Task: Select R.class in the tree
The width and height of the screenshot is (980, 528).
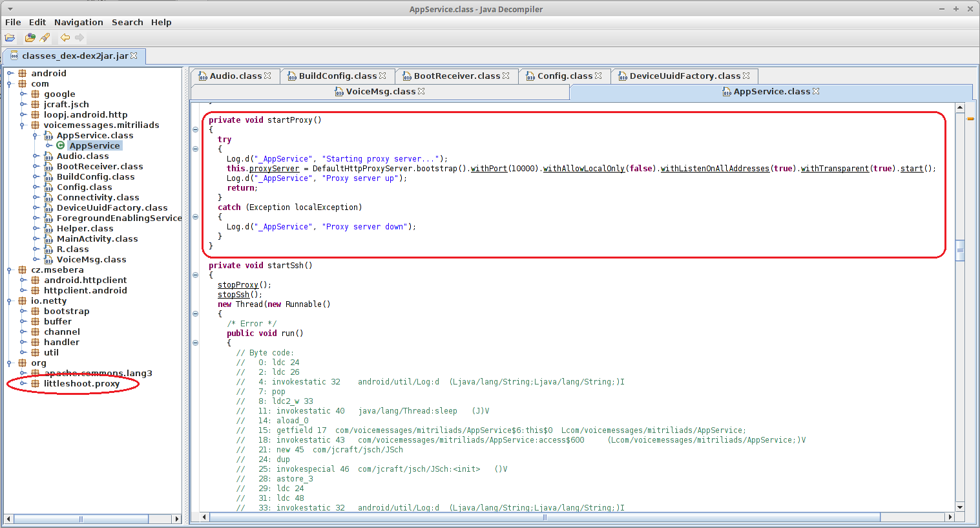Action: pyautogui.click(x=72, y=249)
